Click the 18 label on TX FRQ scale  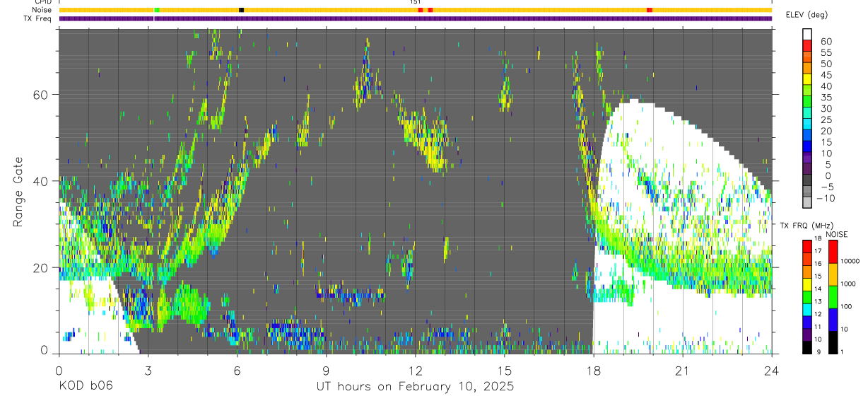pyautogui.click(x=818, y=238)
